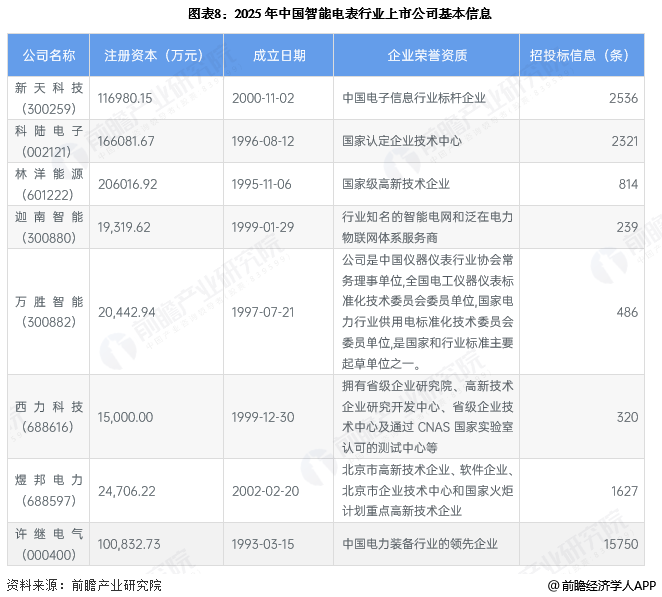Viewport: 662px width, 597px height.
Task: Click the chart title 图表8 text
Action: point(330,14)
